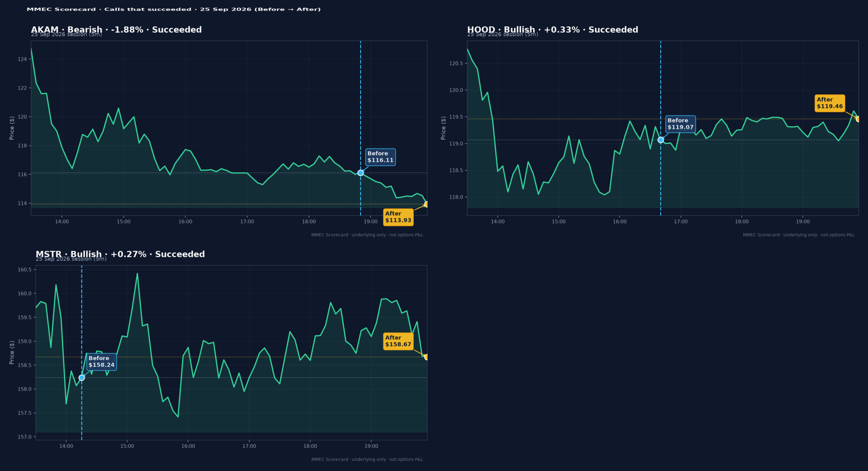Select the '114' price tick on AKAM chart
Viewport: 868px width, 471px height.
[22, 204]
